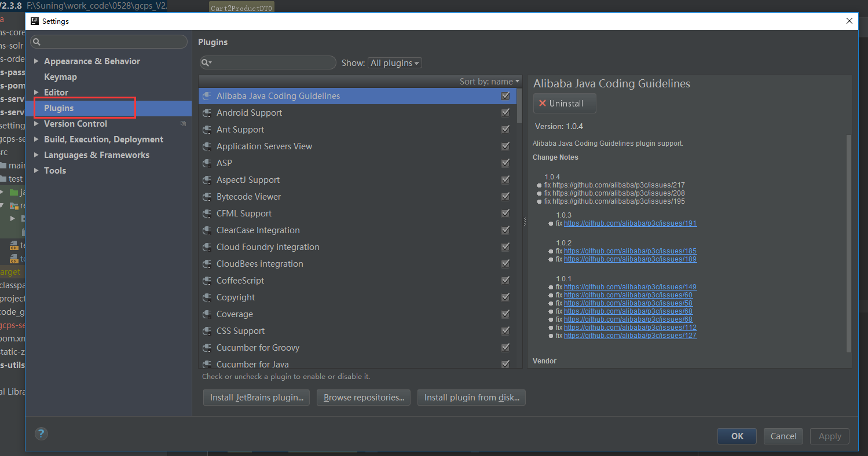
Task: Disable the Alibaba Java Coding Guidelines checkbox
Action: pos(506,96)
